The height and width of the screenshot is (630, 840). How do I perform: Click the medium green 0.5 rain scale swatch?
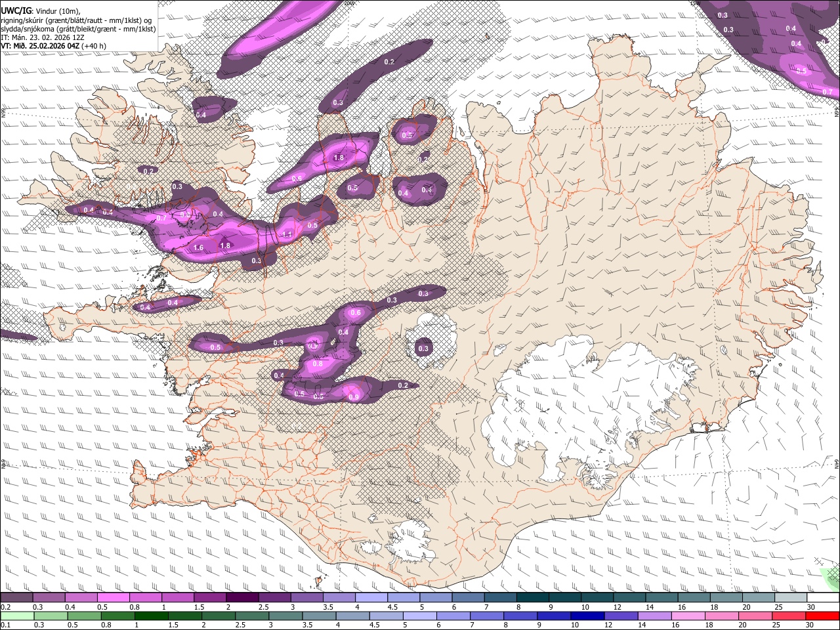(x=84, y=616)
